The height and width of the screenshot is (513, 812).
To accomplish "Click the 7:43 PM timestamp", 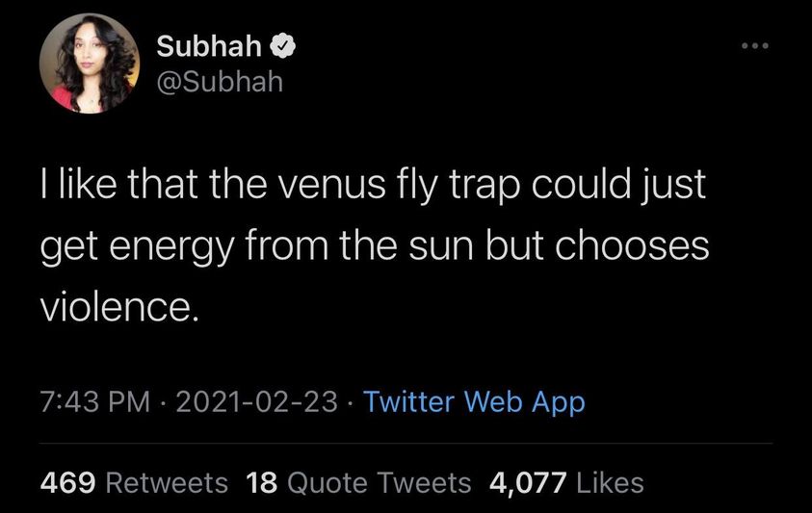I will 94,401.
